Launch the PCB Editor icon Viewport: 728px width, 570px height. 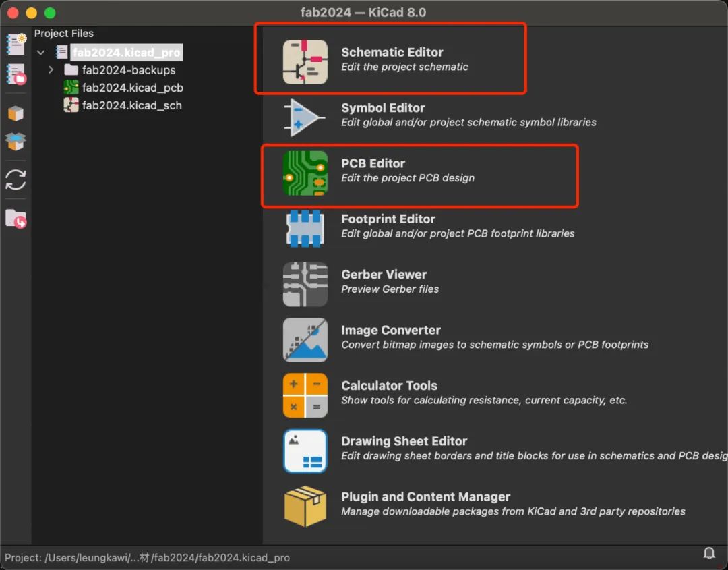[305, 173]
